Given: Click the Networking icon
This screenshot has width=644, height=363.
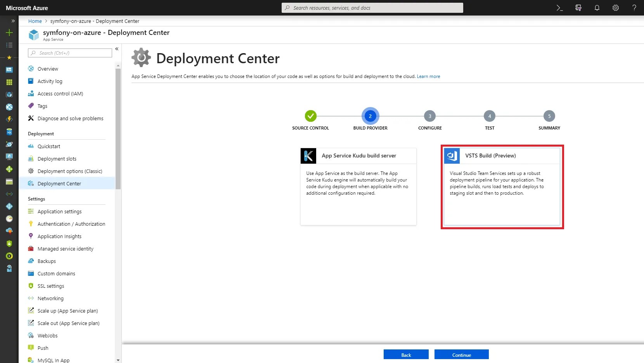Looking at the screenshot, I should click(31, 298).
